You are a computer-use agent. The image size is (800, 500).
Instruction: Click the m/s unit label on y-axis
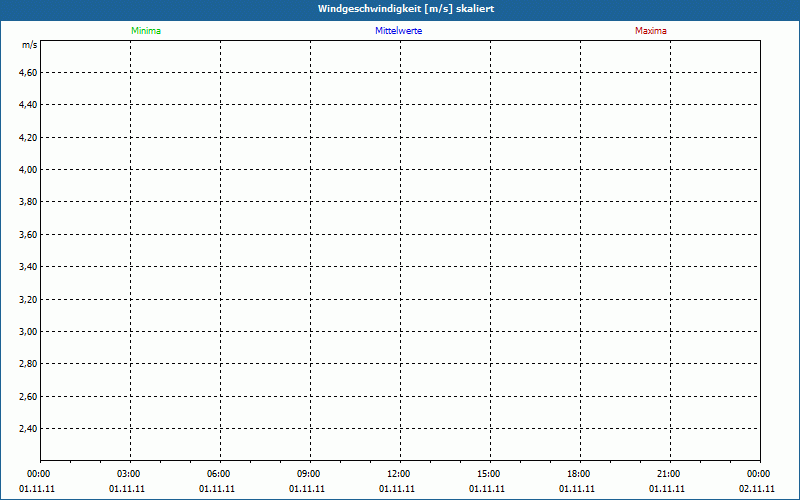[x=30, y=45]
